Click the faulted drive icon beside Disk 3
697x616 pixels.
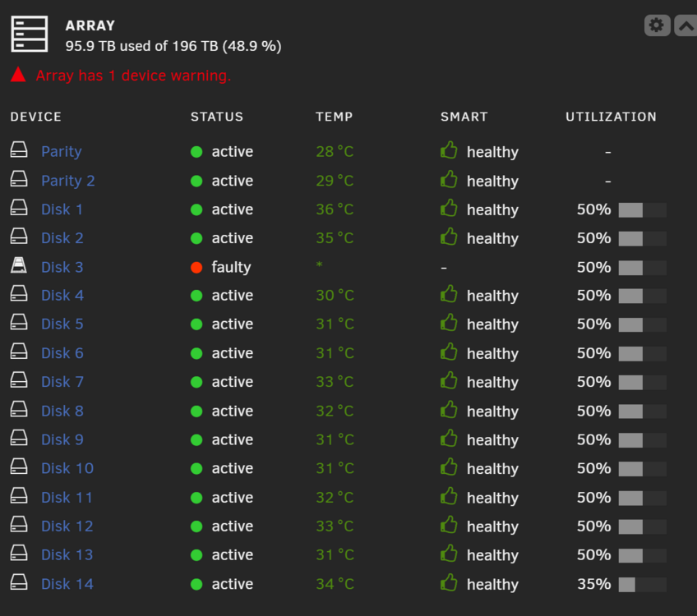(19, 264)
